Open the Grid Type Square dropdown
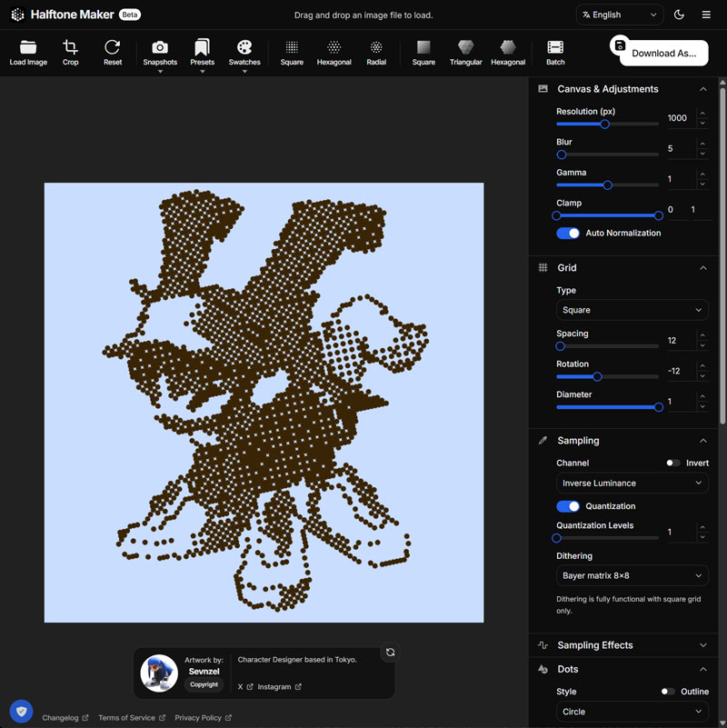The image size is (727, 728). coord(632,310)
